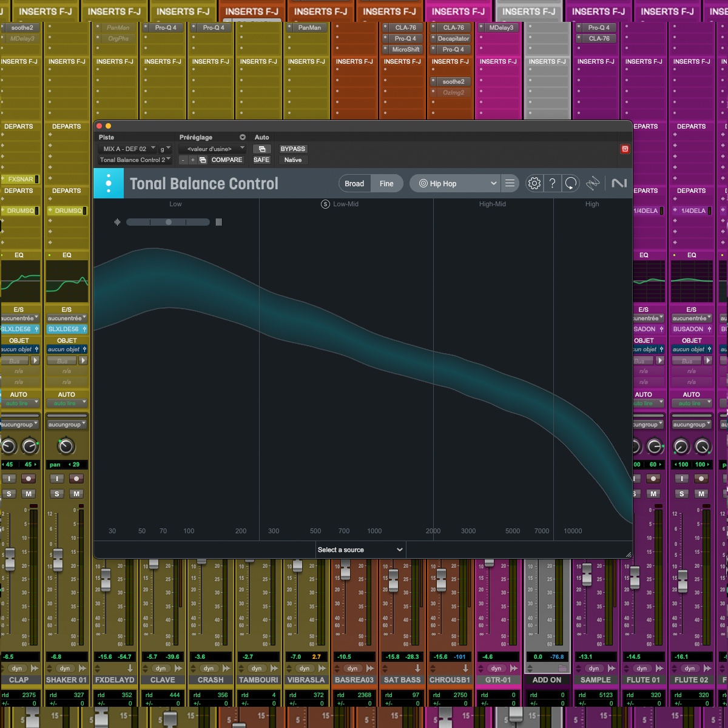Open the Select a source dropdown

(360, 550)
